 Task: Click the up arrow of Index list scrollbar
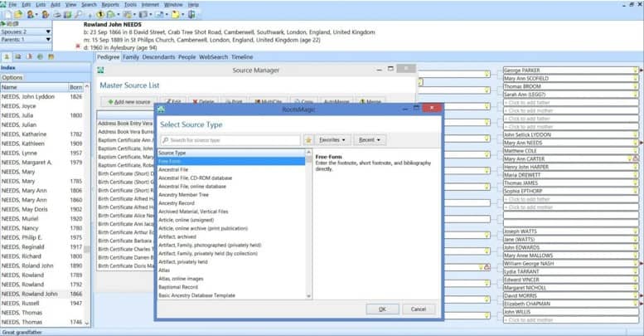[87, 87]
